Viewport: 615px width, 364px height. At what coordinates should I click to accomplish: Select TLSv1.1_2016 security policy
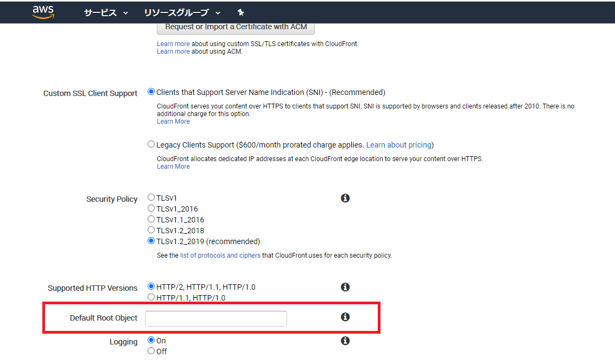coord(151,219)
